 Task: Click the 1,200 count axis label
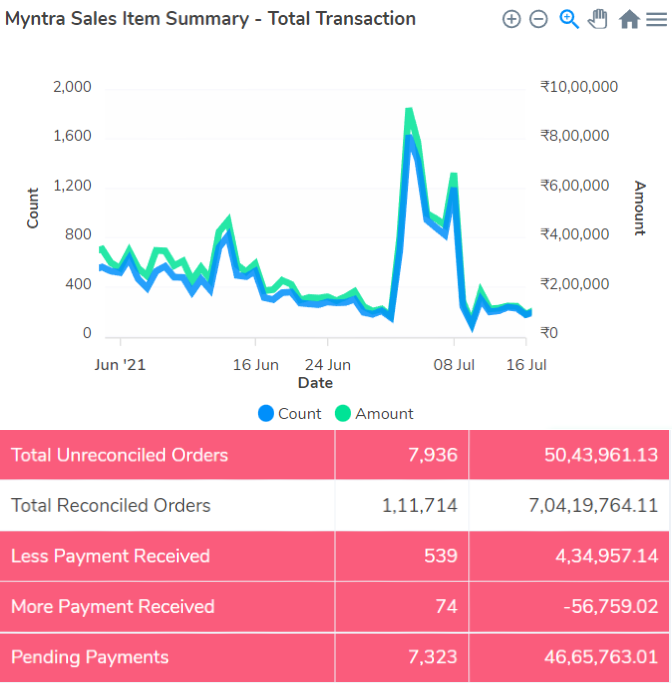72,186
